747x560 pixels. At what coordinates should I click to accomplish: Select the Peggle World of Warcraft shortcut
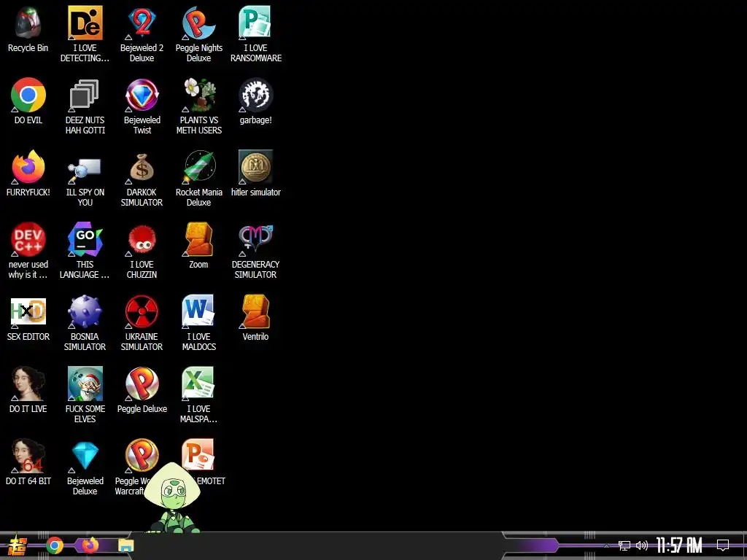tap(142, 456)
